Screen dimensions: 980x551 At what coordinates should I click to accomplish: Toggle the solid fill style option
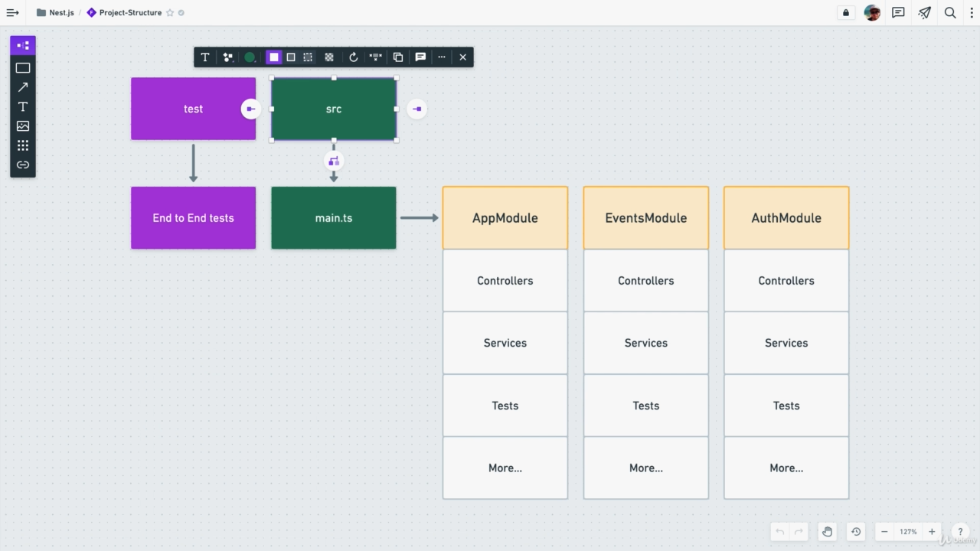click(273, 57)
